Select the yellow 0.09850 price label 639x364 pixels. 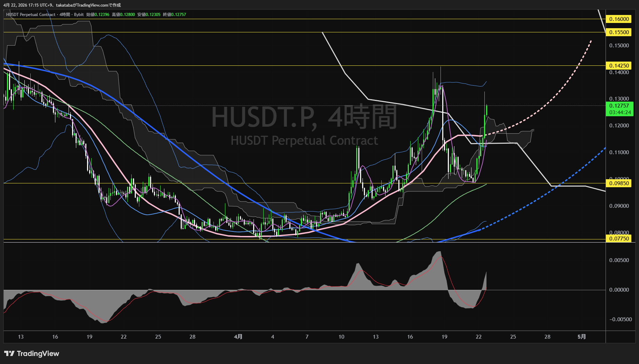click(619, 183)
